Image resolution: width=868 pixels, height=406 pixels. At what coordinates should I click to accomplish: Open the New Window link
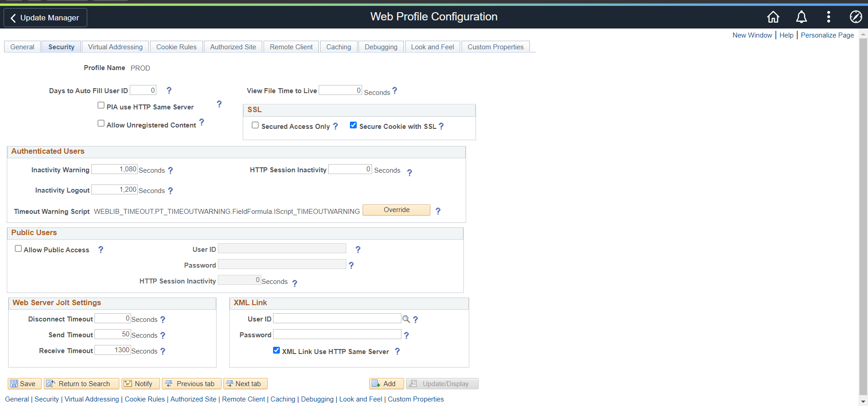752,35
